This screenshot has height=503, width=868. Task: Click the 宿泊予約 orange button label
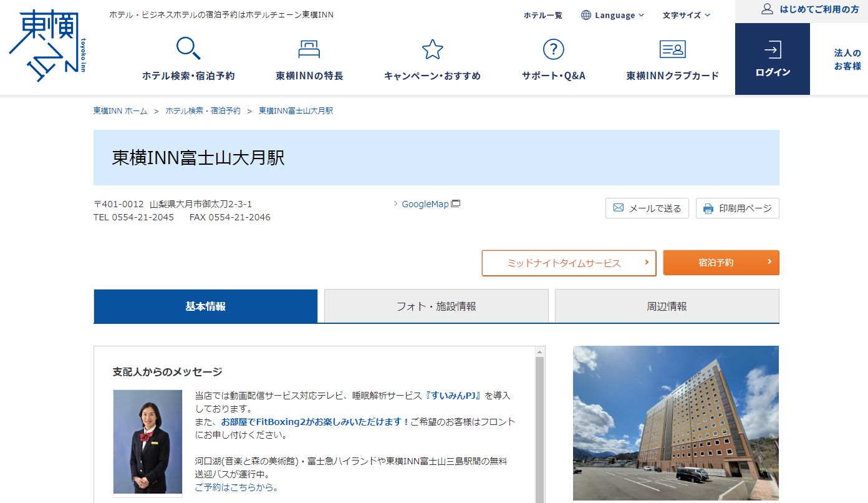(716, 263)
